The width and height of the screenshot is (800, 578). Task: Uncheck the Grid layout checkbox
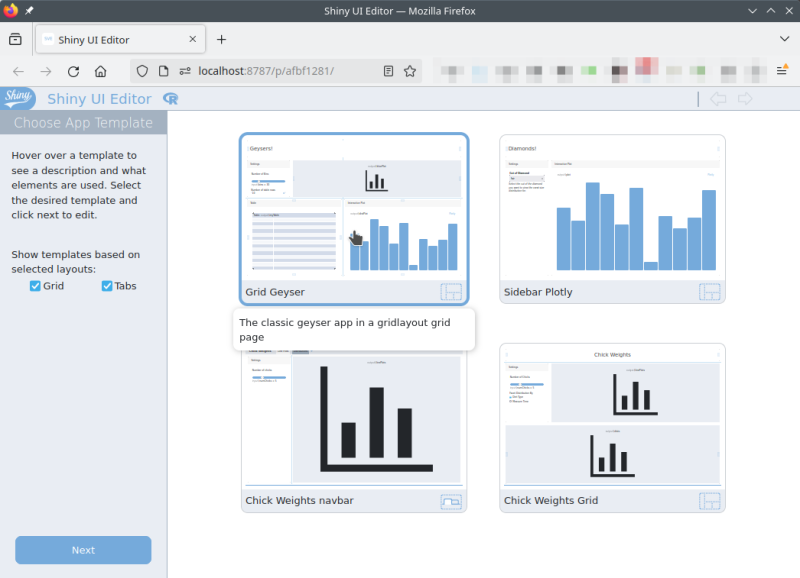coord(35,286)
